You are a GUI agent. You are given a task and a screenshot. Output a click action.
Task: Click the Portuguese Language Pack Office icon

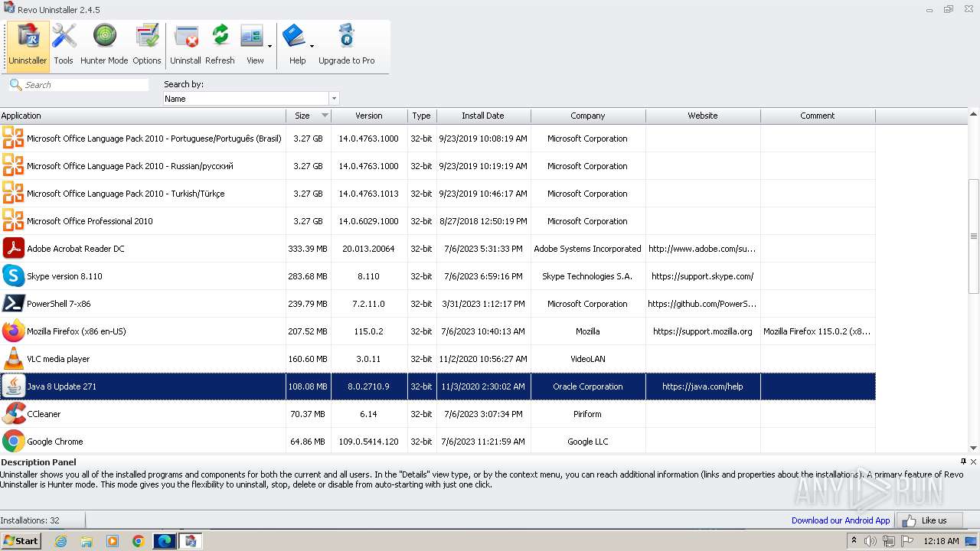tap(13, 138)
